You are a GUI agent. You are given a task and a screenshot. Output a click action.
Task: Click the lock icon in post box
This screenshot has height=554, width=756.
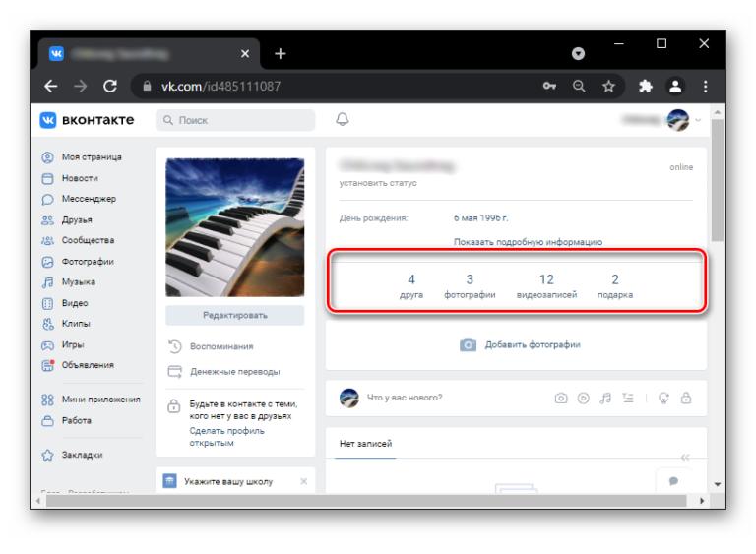point(686,399)
